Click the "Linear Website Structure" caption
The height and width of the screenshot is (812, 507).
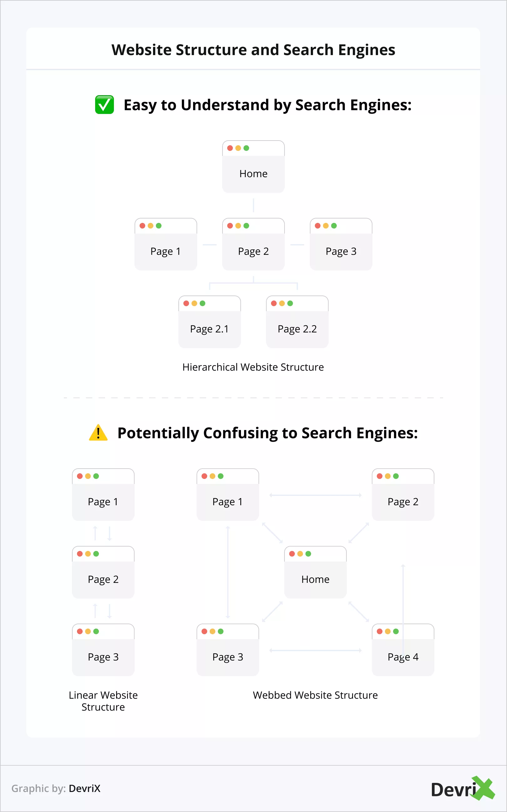[x=103, y=701]
